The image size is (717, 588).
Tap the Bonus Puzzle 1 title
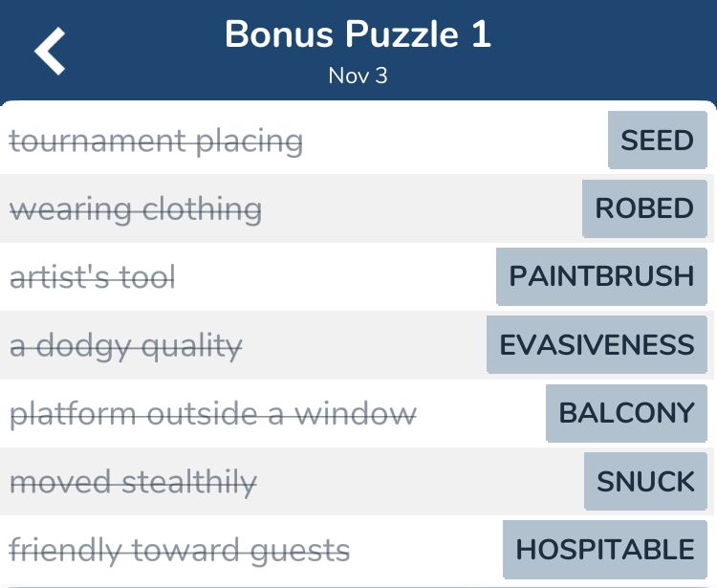point(358,34)
